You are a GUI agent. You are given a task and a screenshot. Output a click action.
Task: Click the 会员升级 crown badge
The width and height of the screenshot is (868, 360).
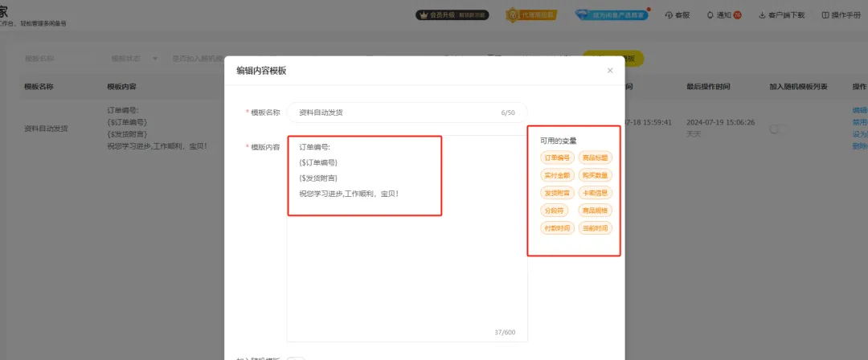[452, 15]
